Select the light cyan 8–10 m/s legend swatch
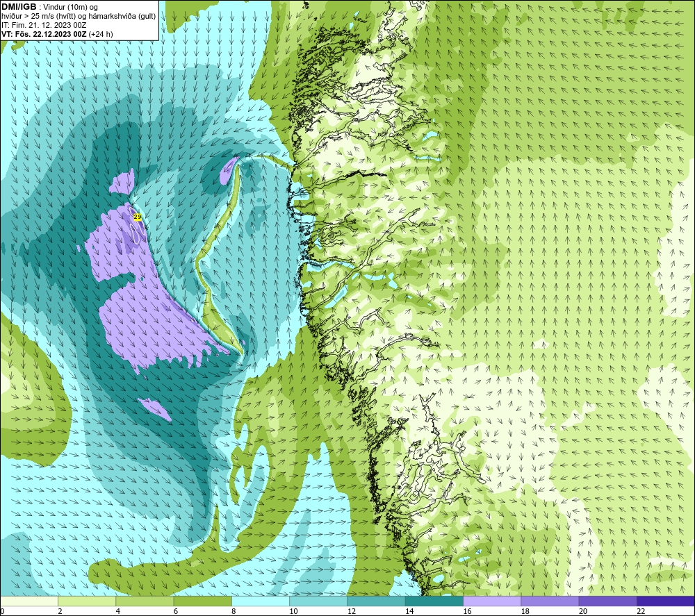This screenshot has height=616, width=695. click(261, 601)
